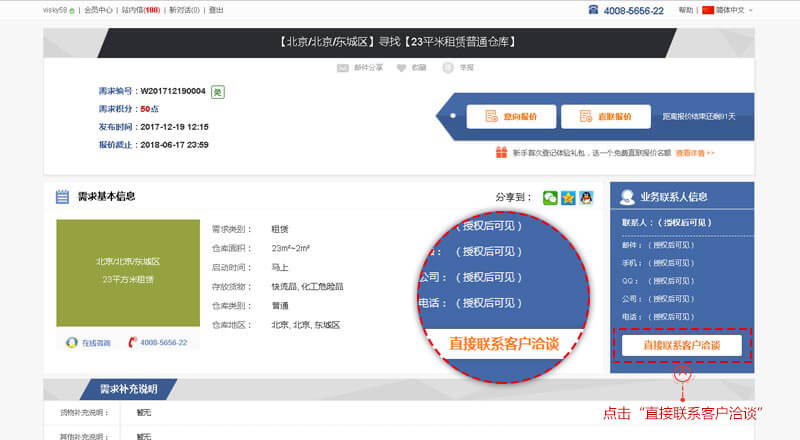Click the gift icon for new user package
The height and width of the screenshot is (440, 800).
(x=501, y=153)
